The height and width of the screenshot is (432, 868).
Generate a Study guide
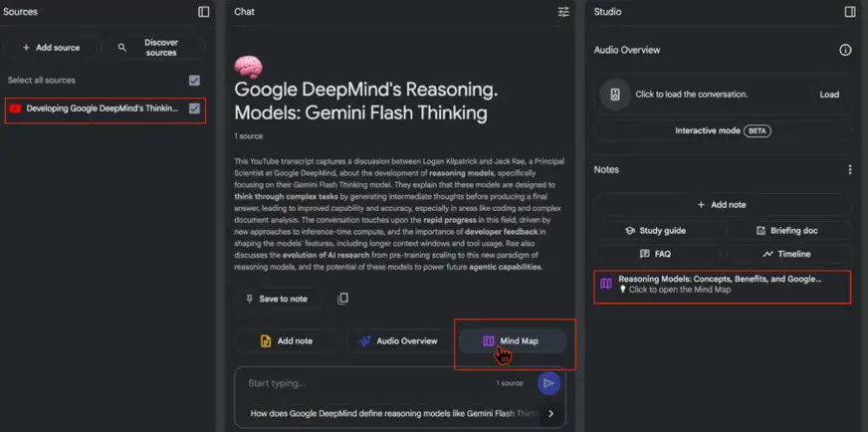pyautogui.click(x=655, y=230)
